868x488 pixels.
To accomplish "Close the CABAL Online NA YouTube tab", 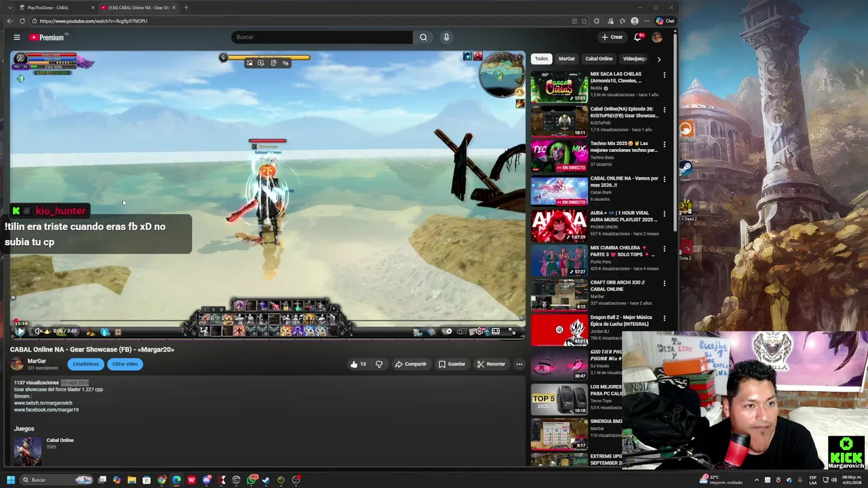I will coord(174,7).
